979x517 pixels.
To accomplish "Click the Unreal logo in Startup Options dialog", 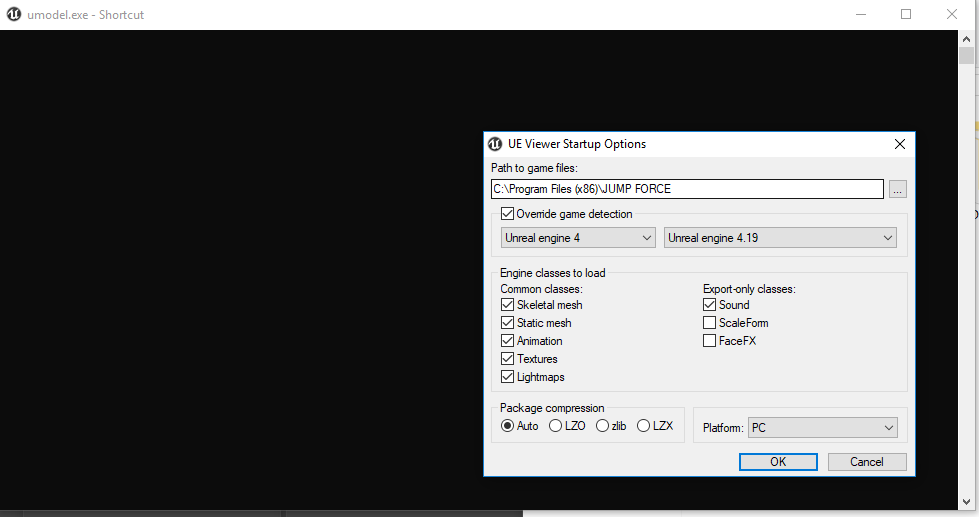I will [x=494, y=144].
